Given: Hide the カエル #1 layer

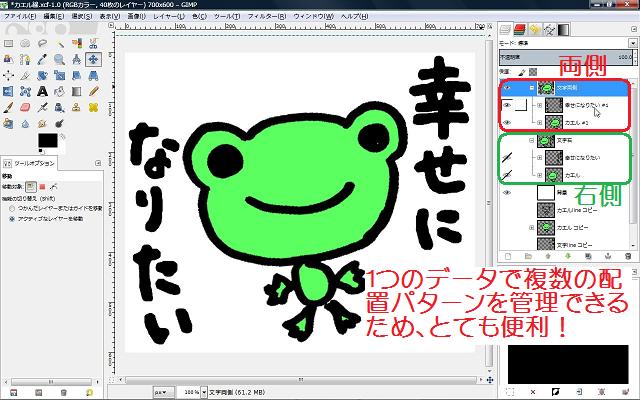Looking at the screenshot, I should pos(507,123).
